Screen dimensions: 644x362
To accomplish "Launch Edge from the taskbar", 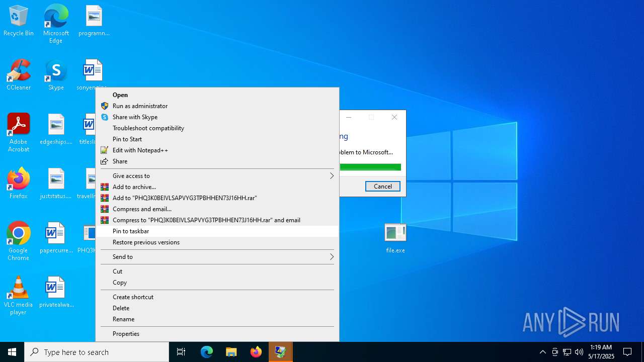I will pos(207,352).
